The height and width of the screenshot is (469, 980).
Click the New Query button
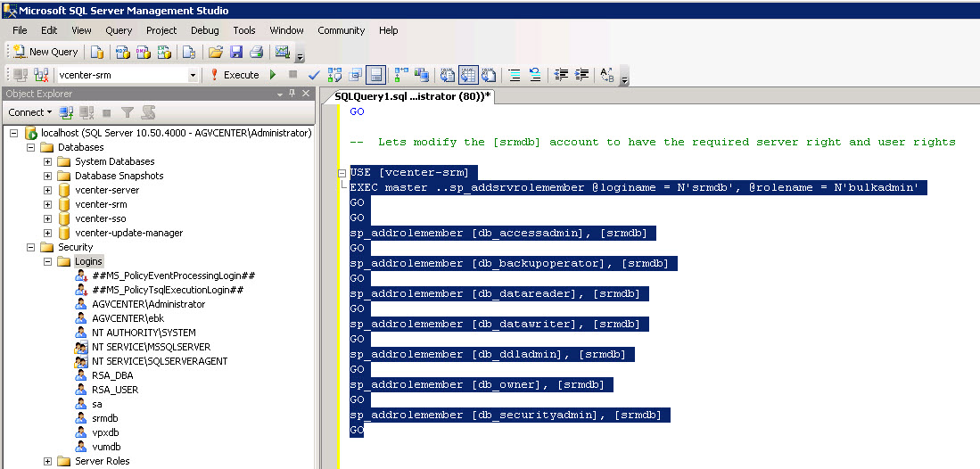[45, 52]
